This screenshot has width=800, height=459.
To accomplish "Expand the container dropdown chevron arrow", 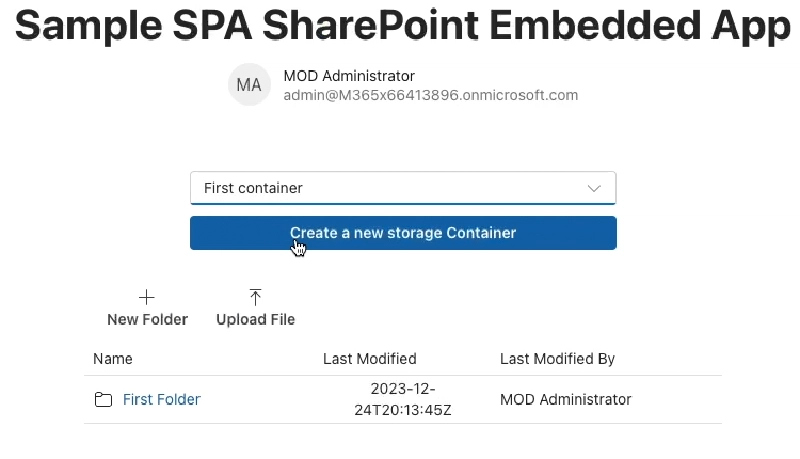I will (x=594, y=188).
